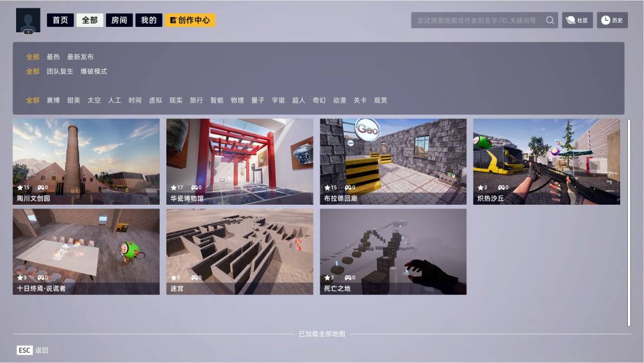The height and width of the screenshot is (363, 644).
Task: Open the 社区 community planet icon
Action: pyautogui.click(x=571, y=20)
